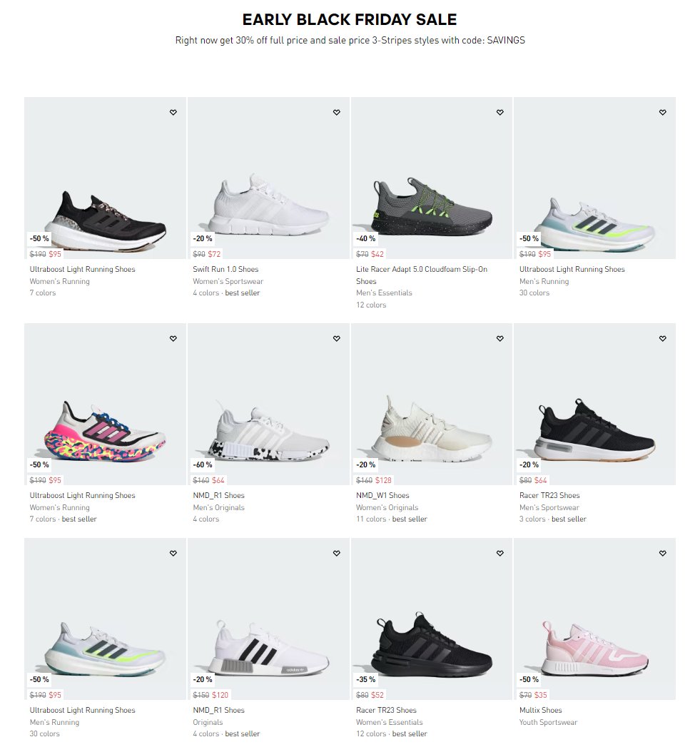Heart the NMD_W1 Shoes product
This screenshot has height=747, width=700.
(500, 339)
